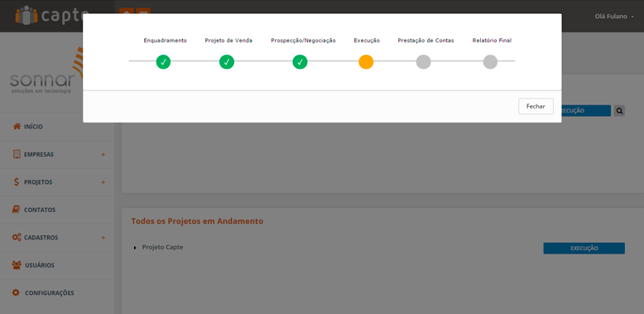Click the Projeto Capte project name
The height and width of the screenshot is (314, 644).
click(x=162, y=248)
